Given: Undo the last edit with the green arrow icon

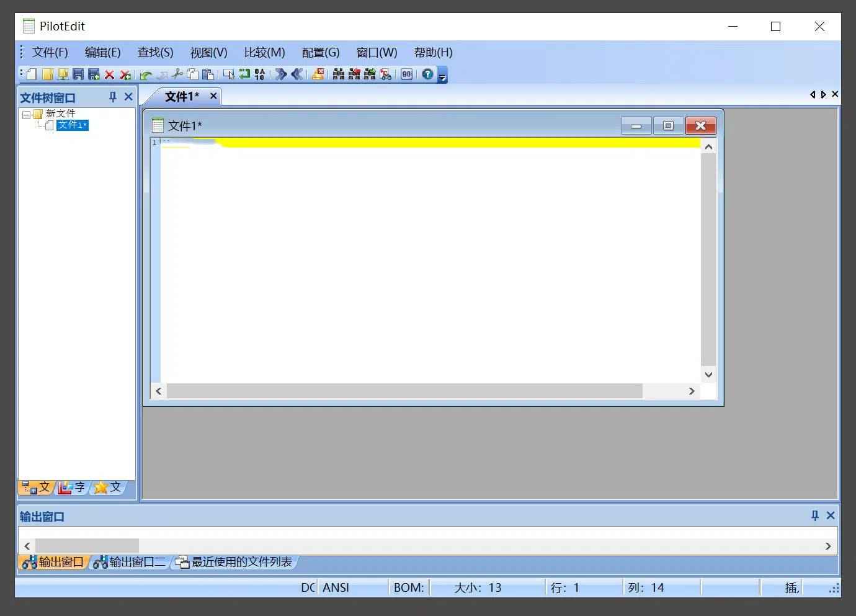Looking at the screenshot, I should point(145,74).
